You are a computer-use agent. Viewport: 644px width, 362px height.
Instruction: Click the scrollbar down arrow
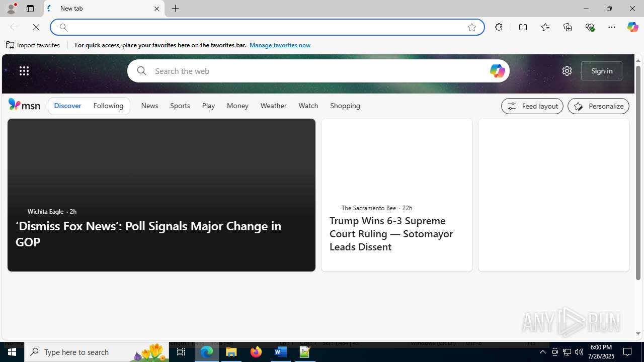tap(638, 334)
